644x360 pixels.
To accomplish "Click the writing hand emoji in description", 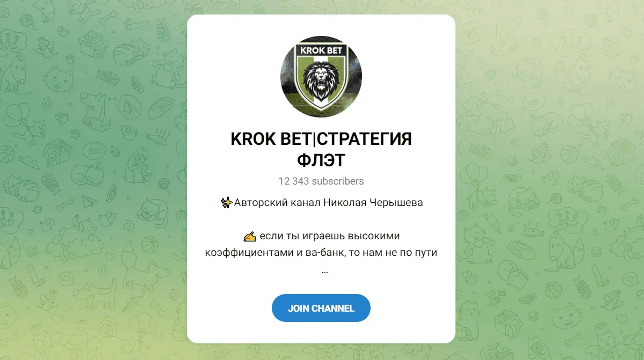I will [250, 237].
